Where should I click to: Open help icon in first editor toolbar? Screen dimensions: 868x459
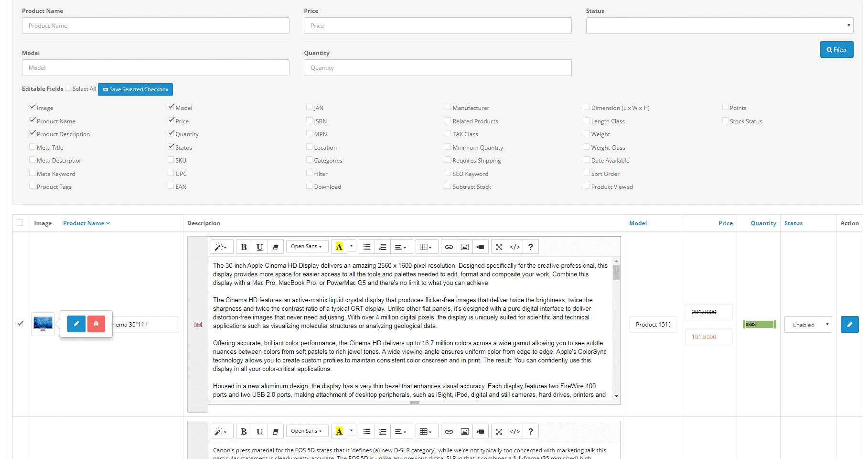click(x=531, y=247)
